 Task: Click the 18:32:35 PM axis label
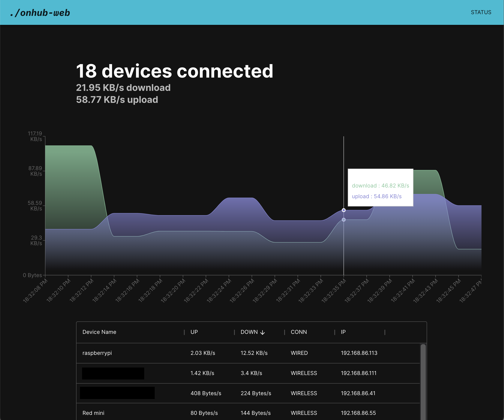click(334, 291)
